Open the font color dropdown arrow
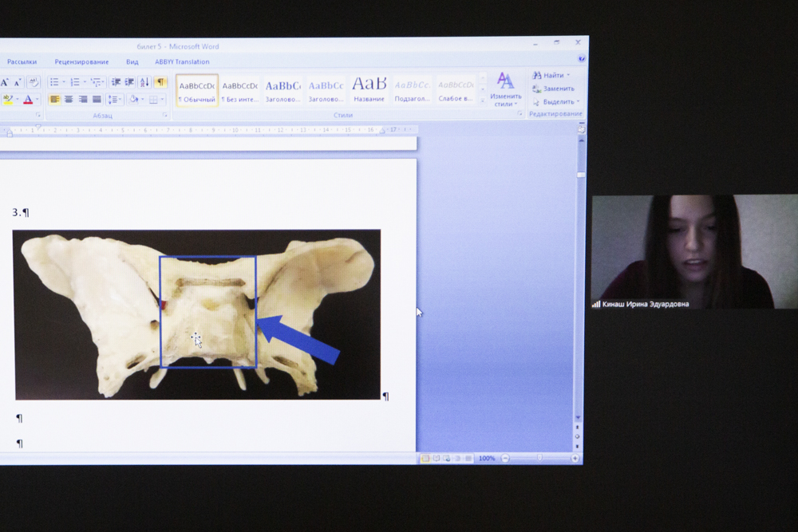 [38, 100]
